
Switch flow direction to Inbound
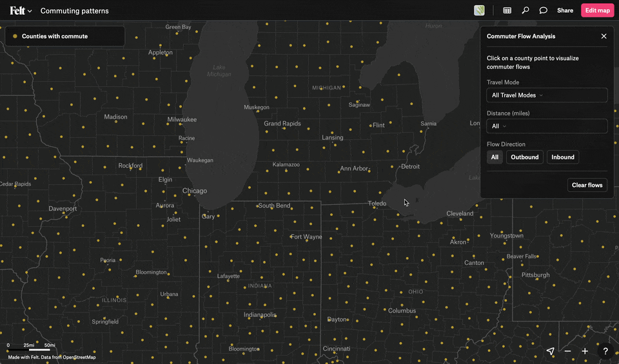pos(562,157)
